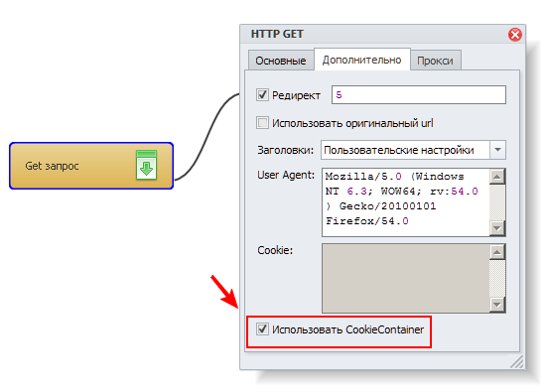
Task: Click the Cookie: label
Action: (275, 250)
